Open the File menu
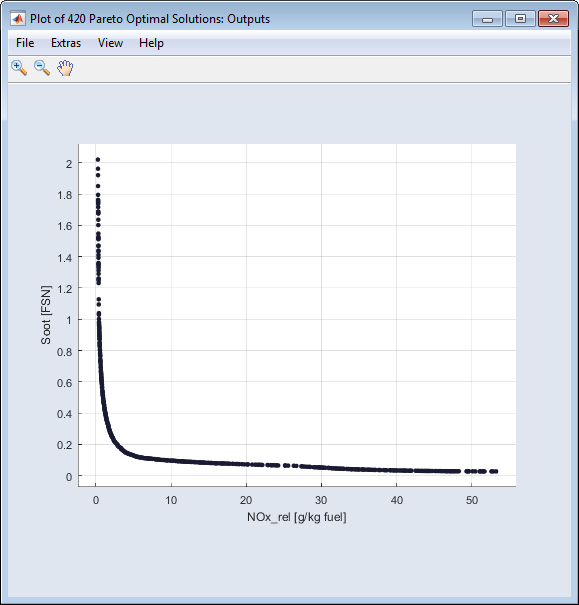The width and height of the screenshot is (579, 605). pos(25,43)
